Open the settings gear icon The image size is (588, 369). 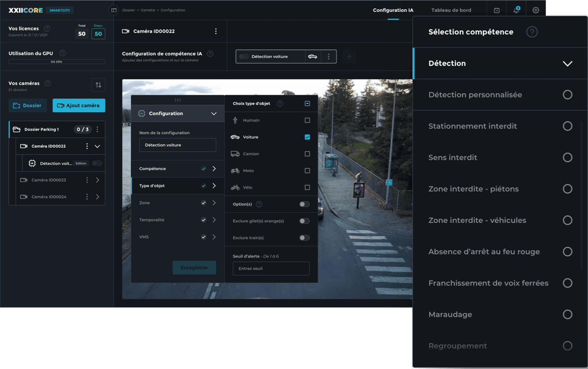[535, 10]
